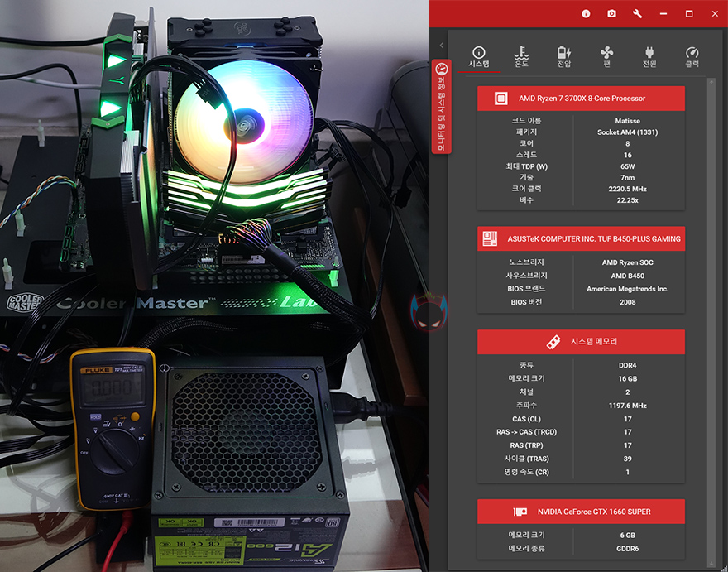Click the GPU card icon in the NVIDIA header

click(520, 512)
